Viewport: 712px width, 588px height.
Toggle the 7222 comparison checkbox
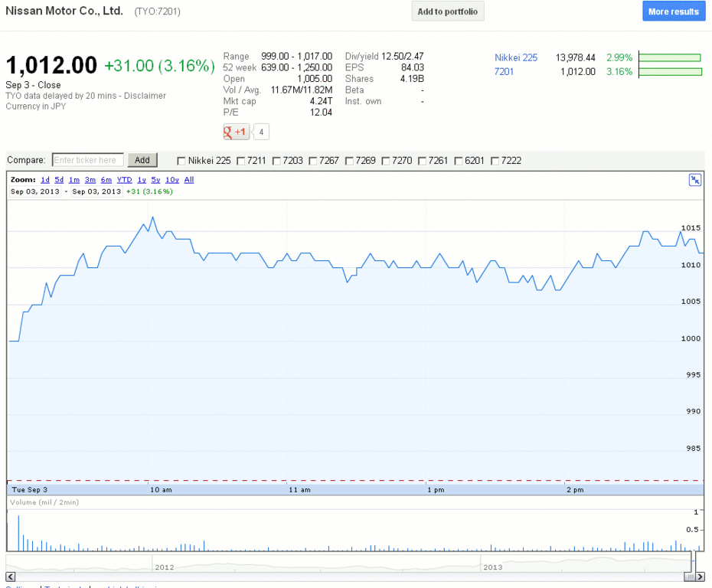(x=495, y=161)
